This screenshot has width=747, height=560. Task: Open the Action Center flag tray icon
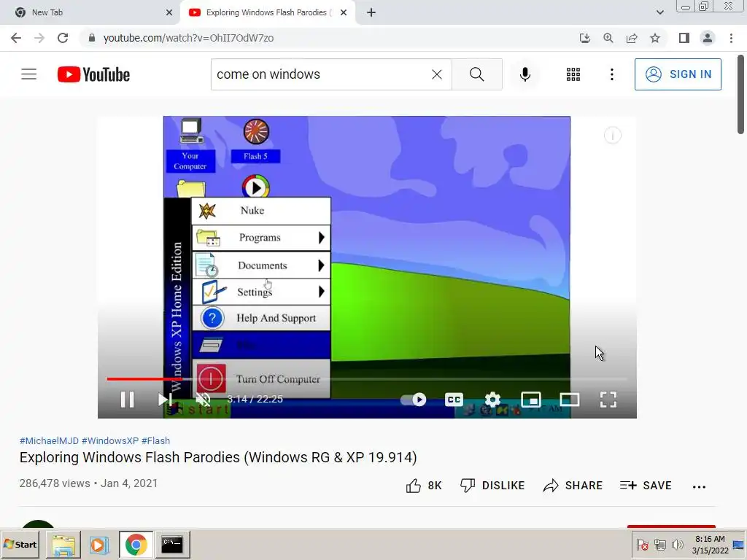[642, 545]
